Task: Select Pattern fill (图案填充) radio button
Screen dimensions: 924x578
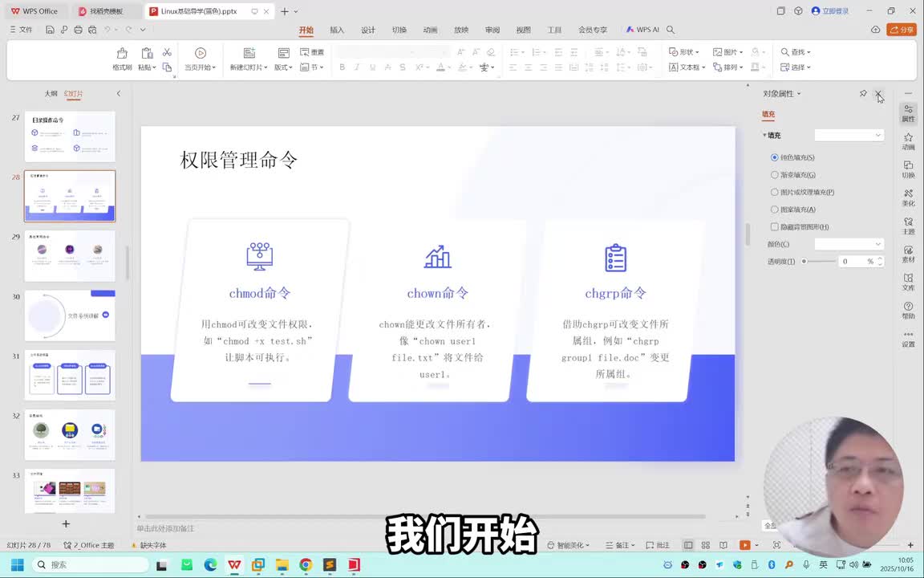Action: pyautogui.click(x=774, y=210)
